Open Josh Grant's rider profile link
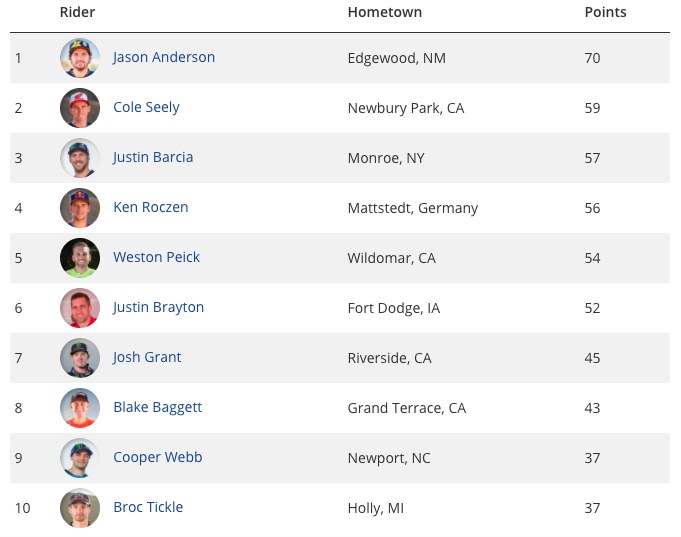 click(x=147, y=357)
